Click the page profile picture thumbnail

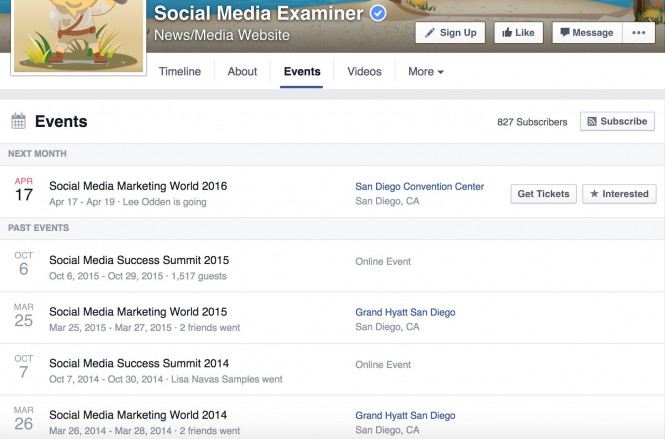(75, 35)
